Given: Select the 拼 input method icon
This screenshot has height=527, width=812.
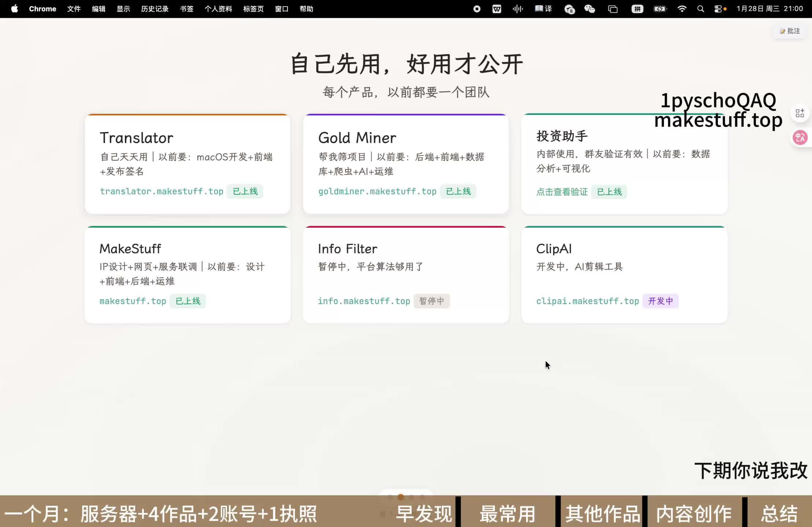Looking at the screenshot, I should coord(637,8).
